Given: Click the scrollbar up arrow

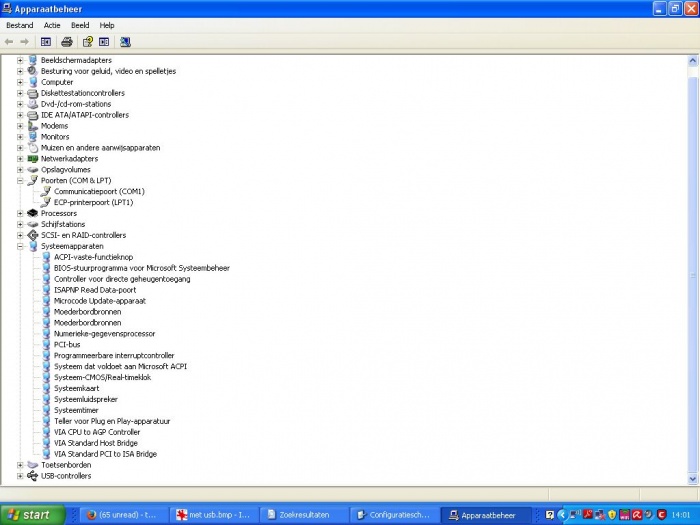Looking at the screenshot, I should coord(692,60).
